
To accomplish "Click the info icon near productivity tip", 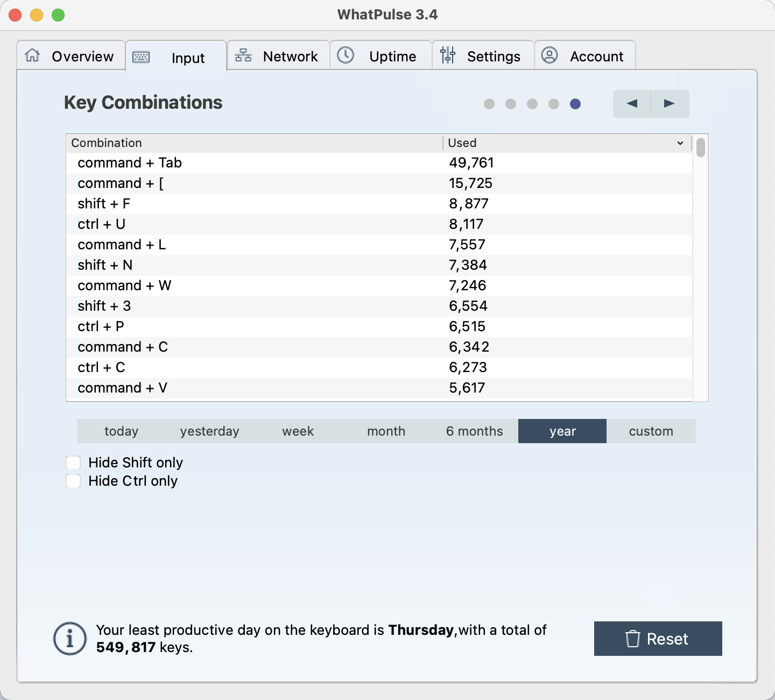I will [70, 639].
